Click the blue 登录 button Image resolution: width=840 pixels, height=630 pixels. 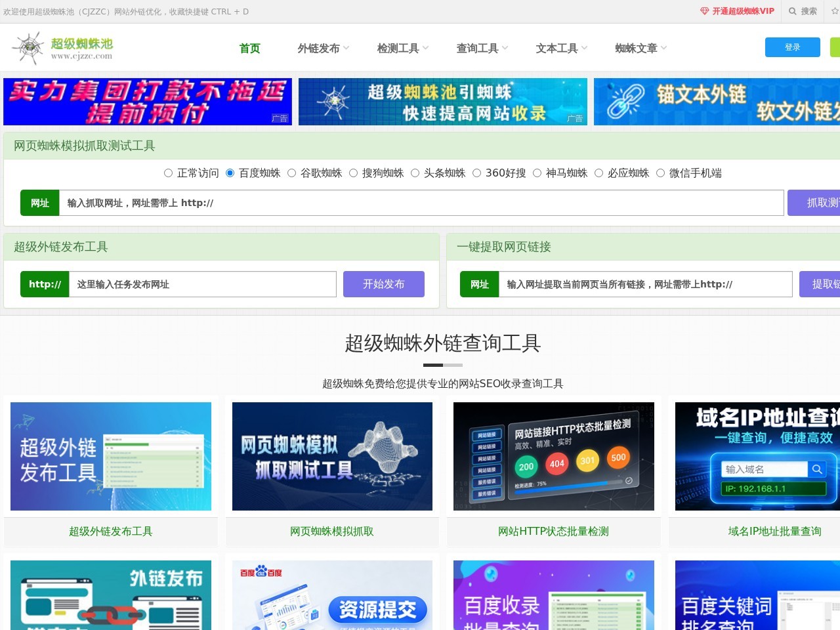(x=792, y=47)
